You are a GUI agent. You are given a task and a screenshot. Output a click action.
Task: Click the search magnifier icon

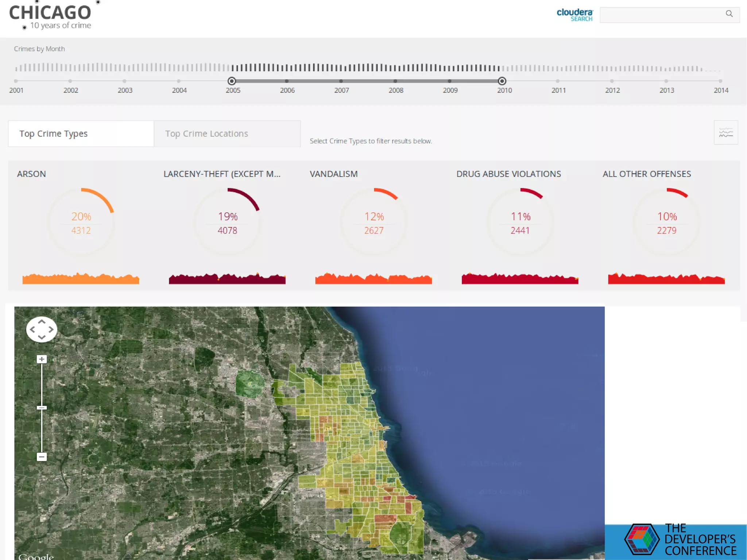click(729, 14)
